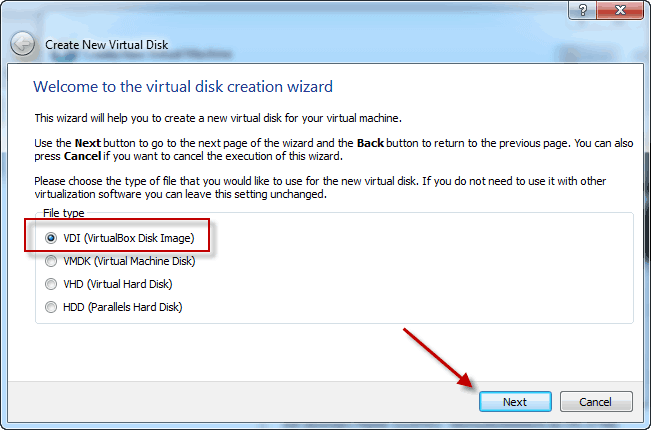Select the VDI radio button circle
651x430 pixels.
pyautogui.click(x=51, y=238)
